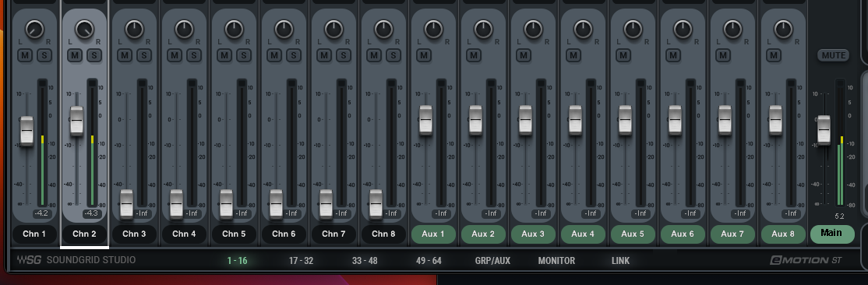Click the Aux 8 pan knob
The width and height of the screenshot is (868, 285).
pos(783,29)
